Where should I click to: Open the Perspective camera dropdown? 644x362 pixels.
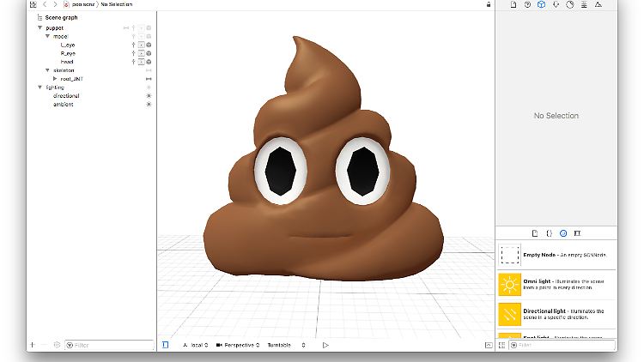coord(238,345)
